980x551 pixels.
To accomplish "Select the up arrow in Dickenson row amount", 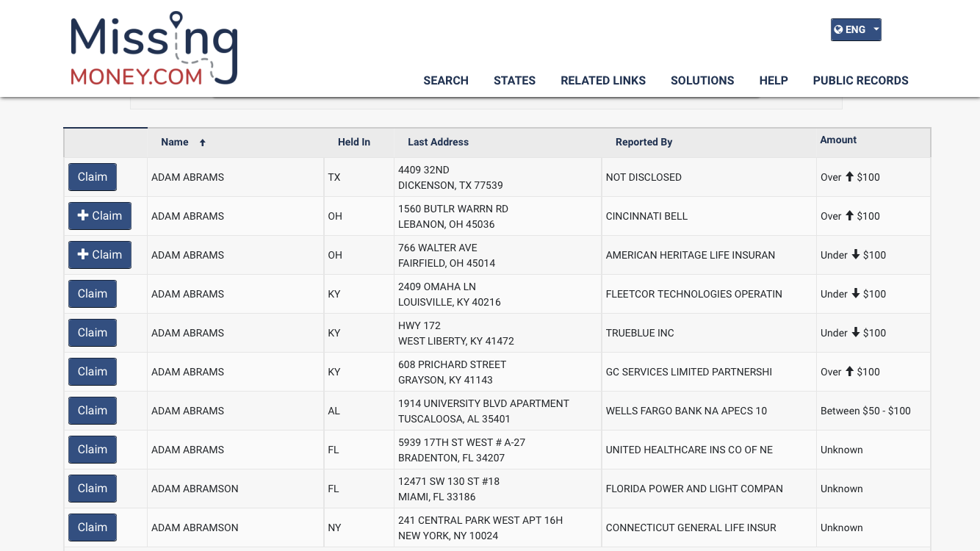I will point(849,176).
